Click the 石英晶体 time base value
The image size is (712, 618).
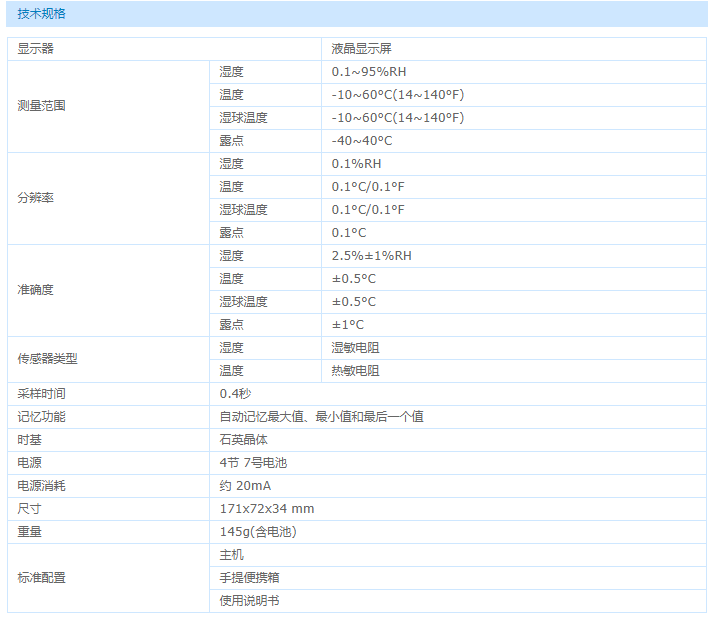pos(244,440)
